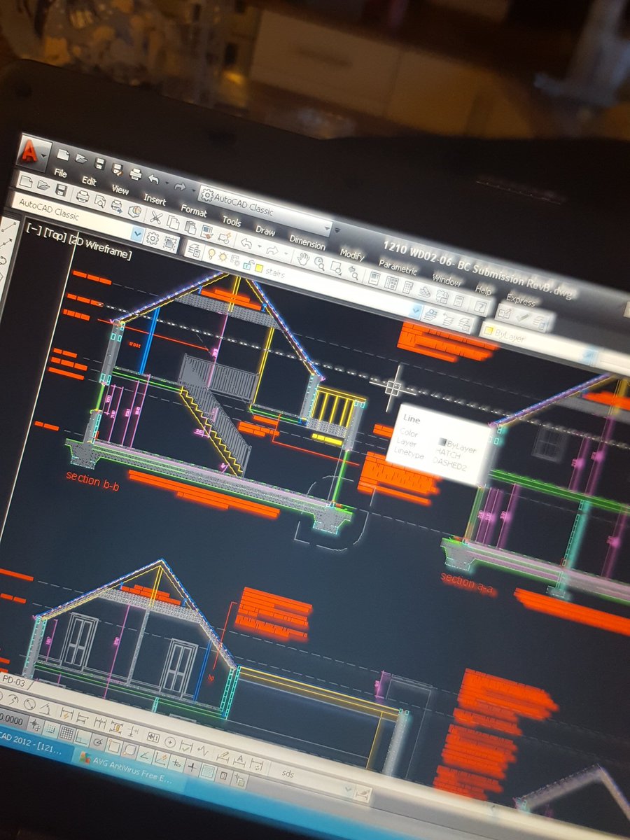The height and width of the screenshot is (840, 630).
Task: Click Save in the quick access toolbar
Action: 100,163
